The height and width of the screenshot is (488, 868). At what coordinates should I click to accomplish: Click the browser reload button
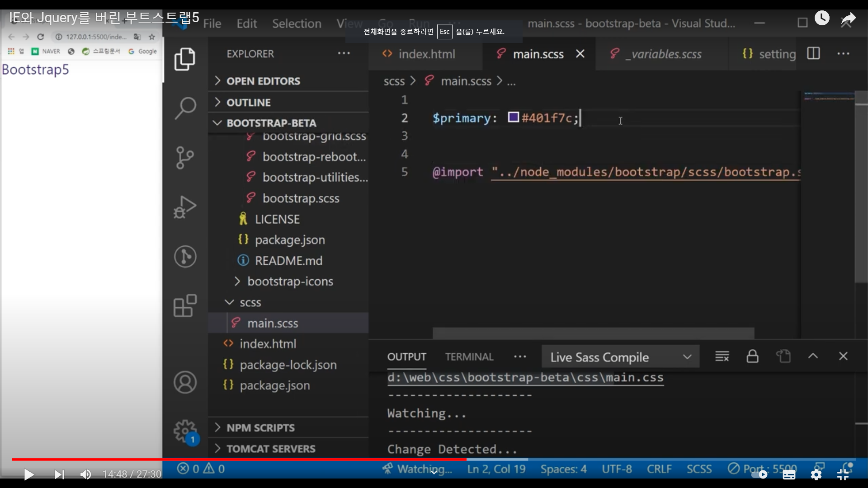tap(41, 37)
